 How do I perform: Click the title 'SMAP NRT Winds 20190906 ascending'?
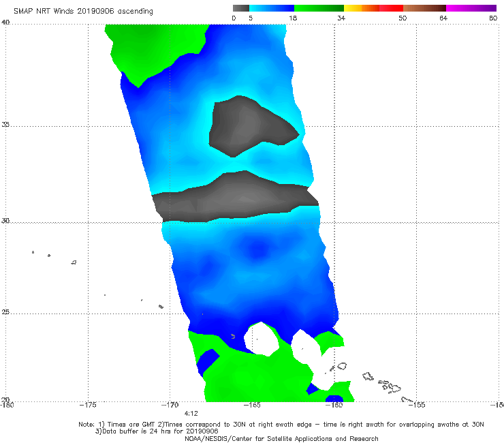(83, 11)
